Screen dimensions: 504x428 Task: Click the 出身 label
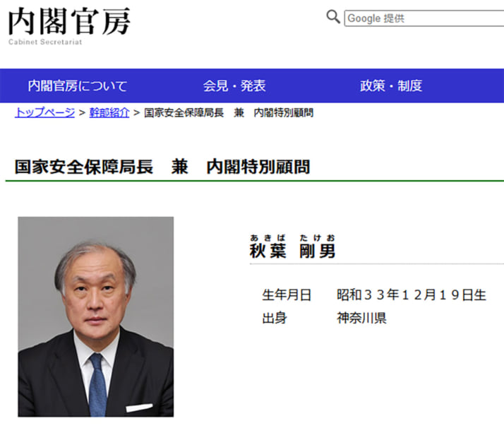point(275,318)
